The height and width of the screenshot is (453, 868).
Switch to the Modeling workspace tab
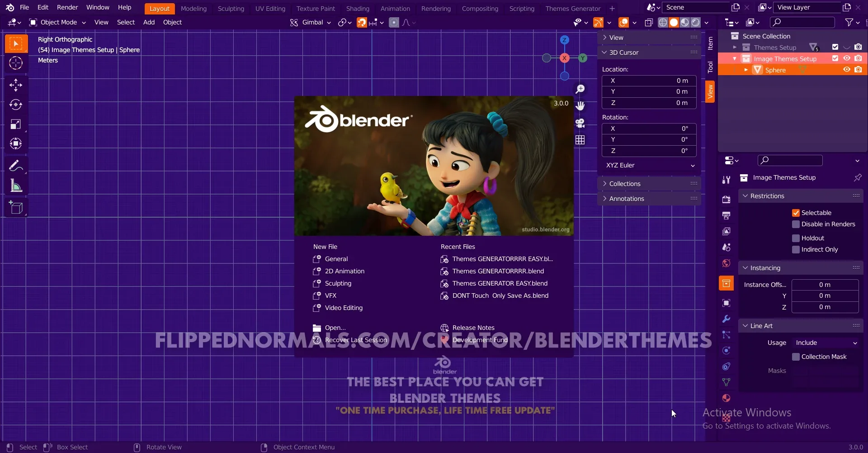(x=193, y=9)
